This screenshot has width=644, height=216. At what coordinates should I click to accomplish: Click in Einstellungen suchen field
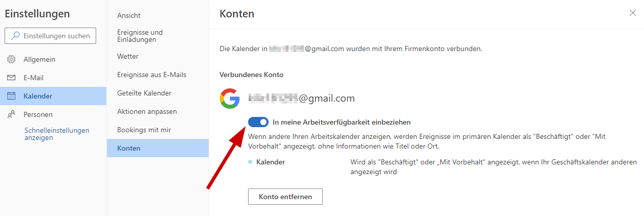click(x=50, y=36)
